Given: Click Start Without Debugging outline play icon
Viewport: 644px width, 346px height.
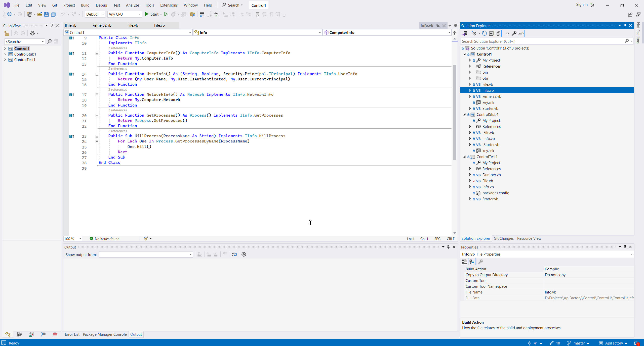Looking at the screenshot, I should pyautogui.click(x=166, y=14).
